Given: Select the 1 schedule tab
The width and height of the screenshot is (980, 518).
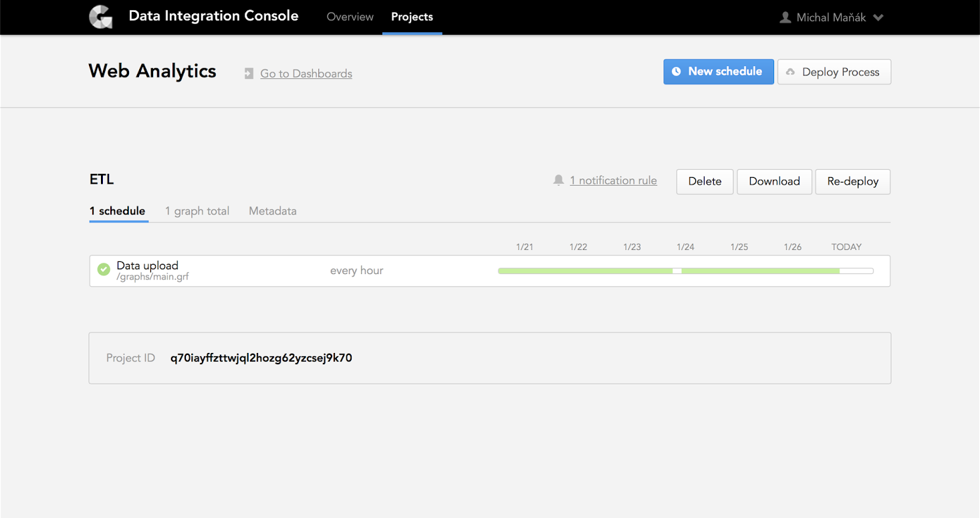Looking at the screenshot, I should (118, 211).
